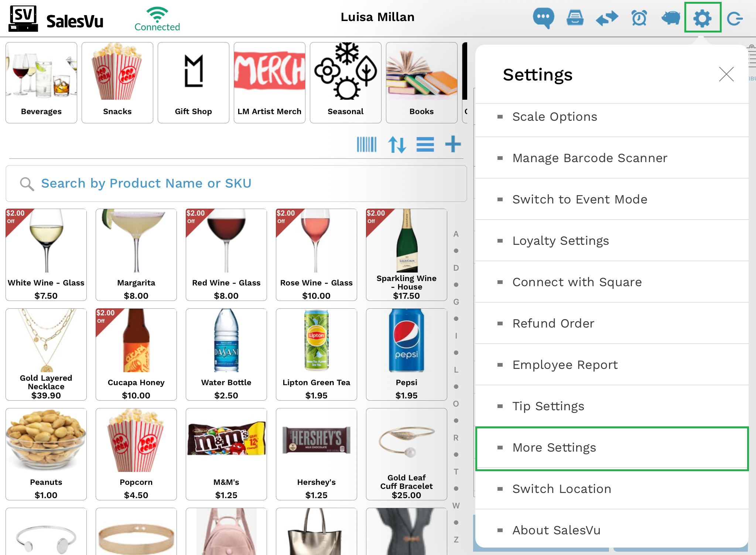This screenshot has width=756, height=555.
Task: Click the piggy bank icon
Action: tap(671, 18)
